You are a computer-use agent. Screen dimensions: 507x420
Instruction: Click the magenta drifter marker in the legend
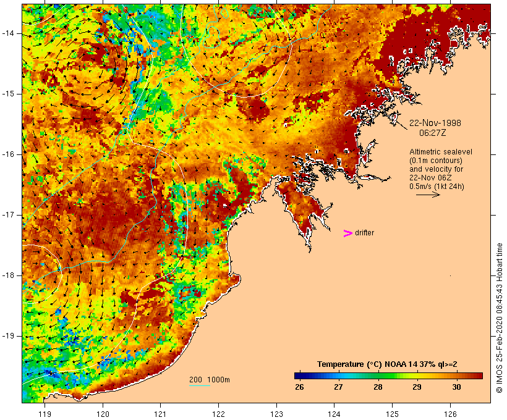click(x=347, y=233)
